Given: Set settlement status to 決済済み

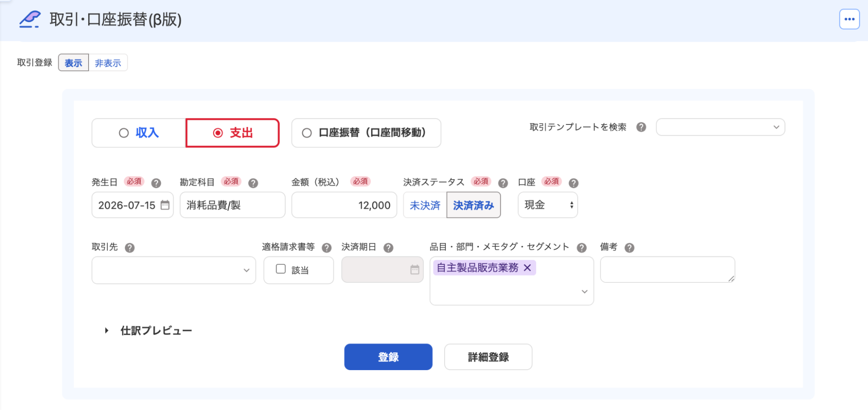Looking at the screenshot, I should (473, 205).
